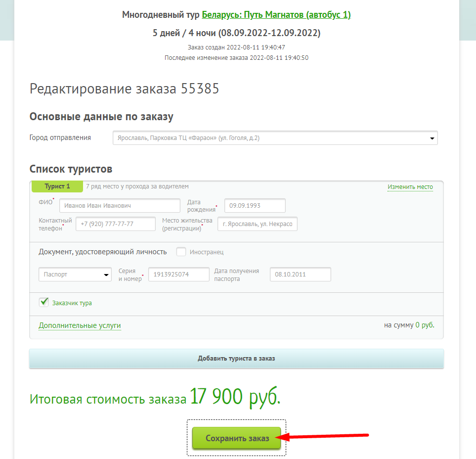Click Добавить туриста в заказ button
The width and height of the screenshot is (476, 459).
[x=236, y=359]
